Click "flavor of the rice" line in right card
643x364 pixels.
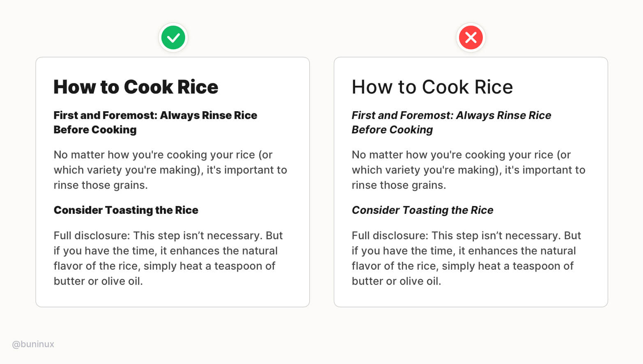(463, 266)
